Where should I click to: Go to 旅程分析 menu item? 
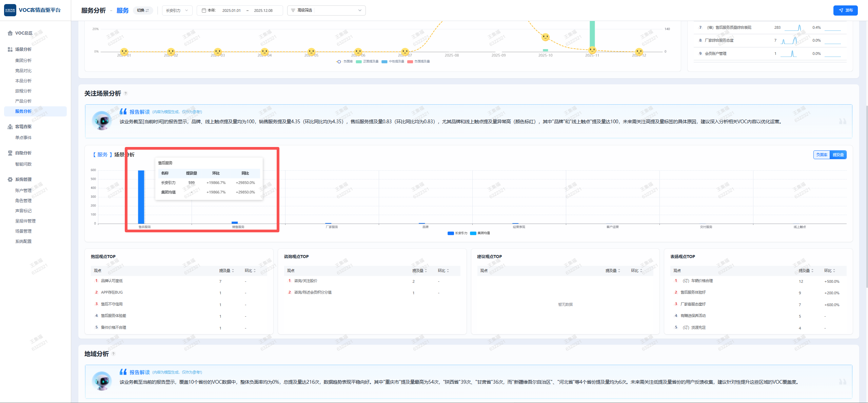click(23, 91)
